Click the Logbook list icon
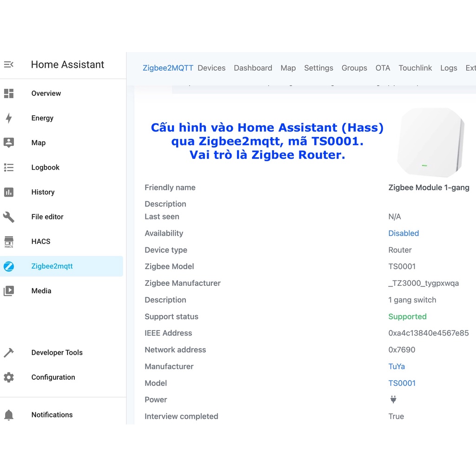This screenshot has width=476, height=476. tap(9, 167)
